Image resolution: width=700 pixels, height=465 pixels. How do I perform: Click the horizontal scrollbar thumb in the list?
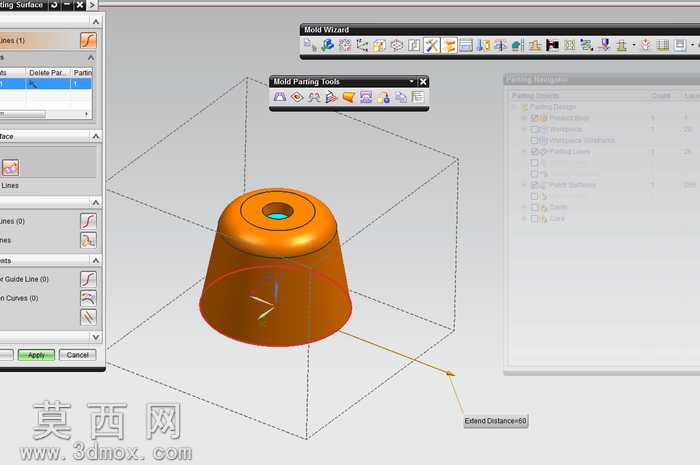(22, 114)
